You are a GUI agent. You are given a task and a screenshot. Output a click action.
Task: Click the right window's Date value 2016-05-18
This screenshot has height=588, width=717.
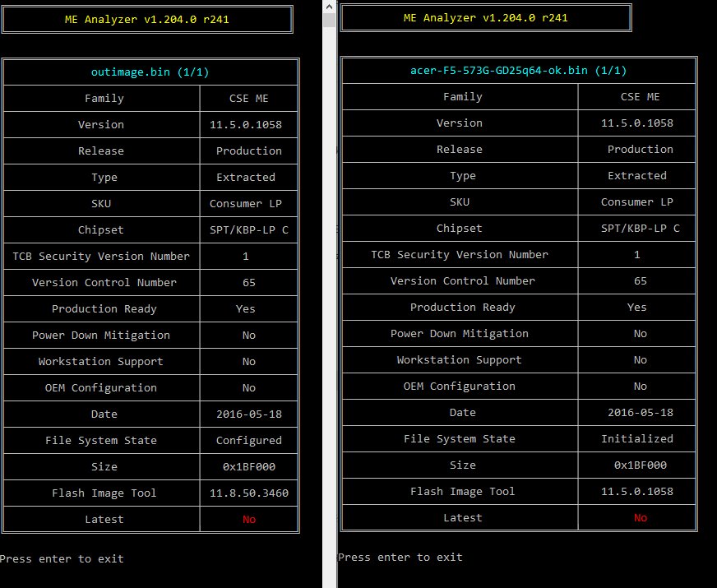click(641, 413)
